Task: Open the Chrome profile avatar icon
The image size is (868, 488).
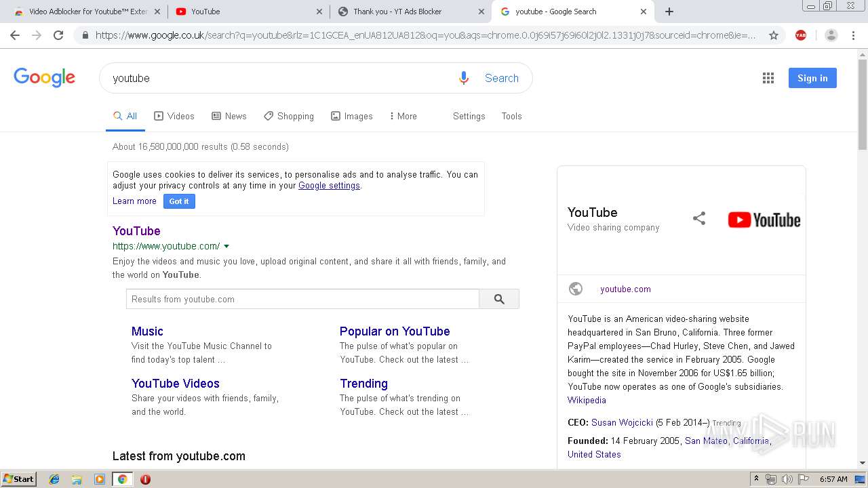Action: (x=831, y=35)
